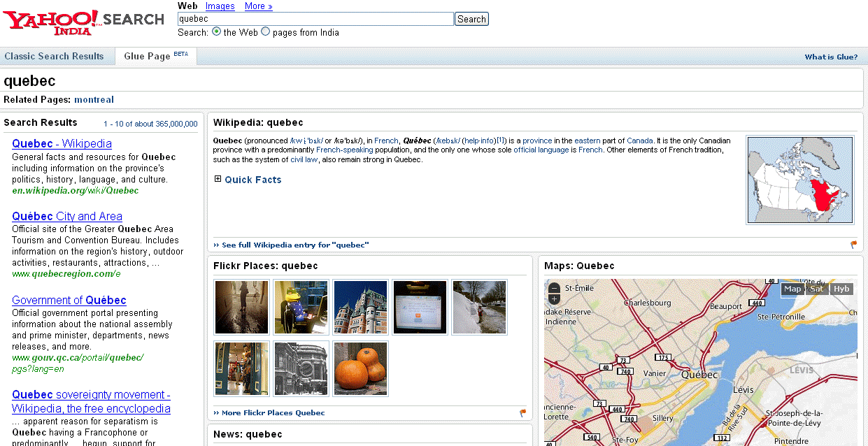The image size is (868, 446).
Task: Click the flag icon in Wikipedia panel
Action: tap(853, 245)
